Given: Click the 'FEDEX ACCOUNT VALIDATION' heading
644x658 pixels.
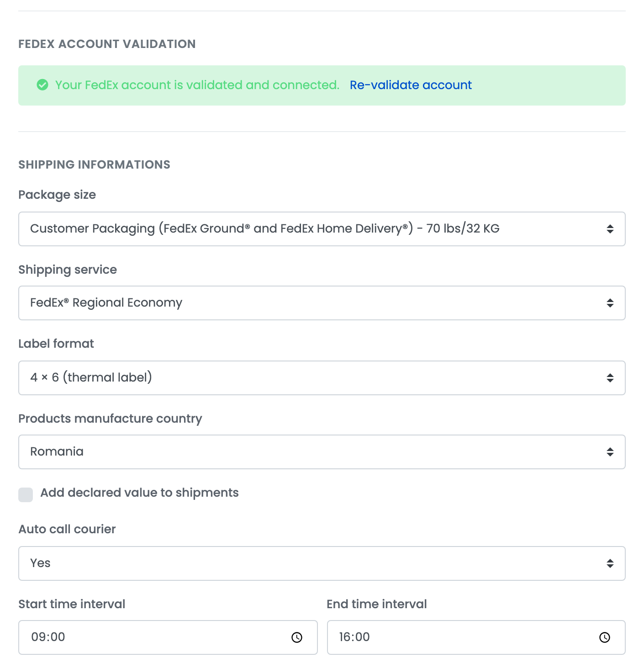Looking at the screenshot, I should click(107, 44).
